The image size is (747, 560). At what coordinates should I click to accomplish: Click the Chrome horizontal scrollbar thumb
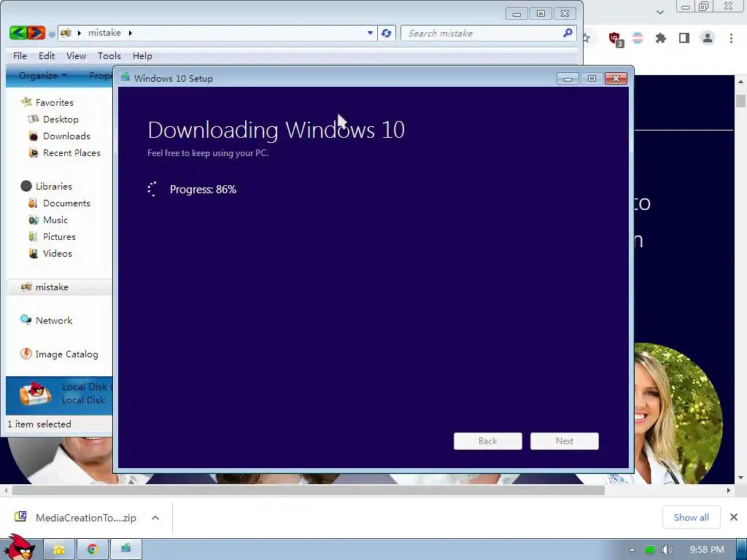(x=309, y=490)
